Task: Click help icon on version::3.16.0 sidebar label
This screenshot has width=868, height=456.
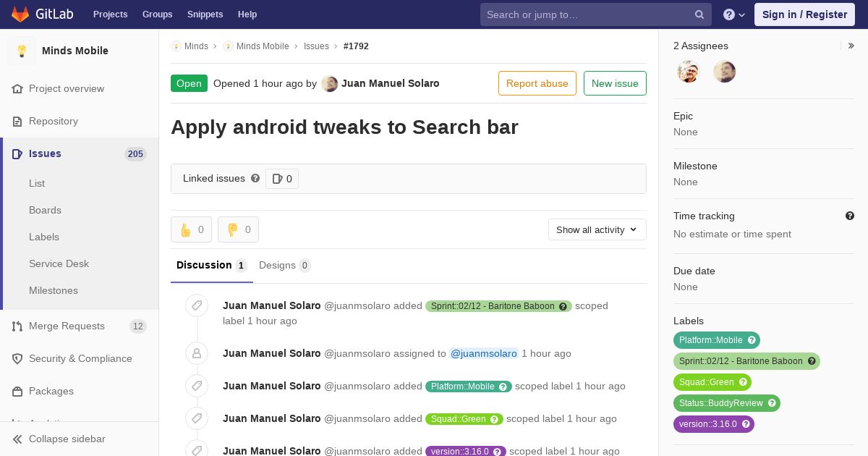Action: click(x=746, y=424)
